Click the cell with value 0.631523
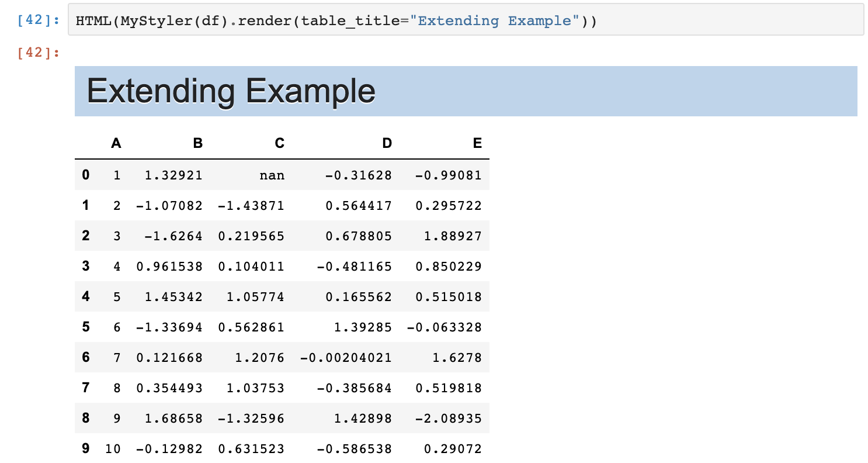Viewport: 868px width, 463px height. (x=251, y=448)
